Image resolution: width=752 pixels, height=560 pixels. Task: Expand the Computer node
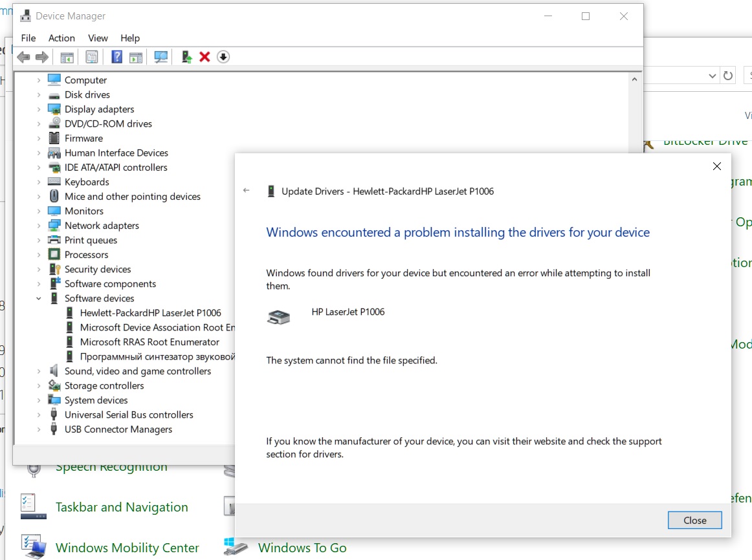point(39,80)
